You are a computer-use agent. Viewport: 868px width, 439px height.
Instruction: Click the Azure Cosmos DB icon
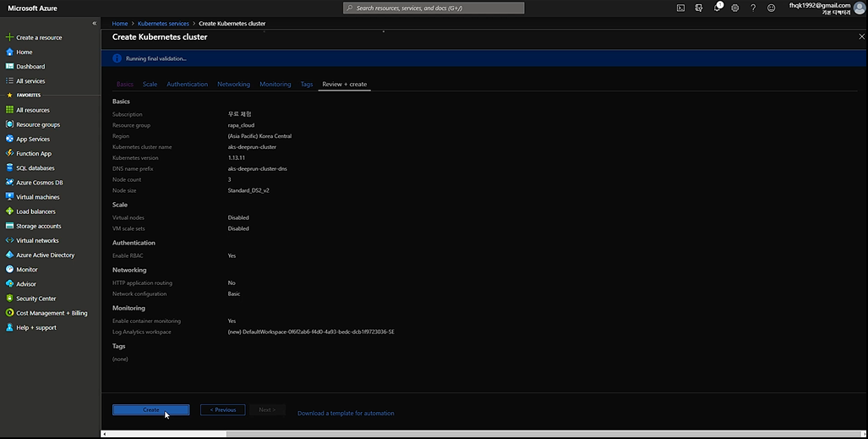pos(9,182)
